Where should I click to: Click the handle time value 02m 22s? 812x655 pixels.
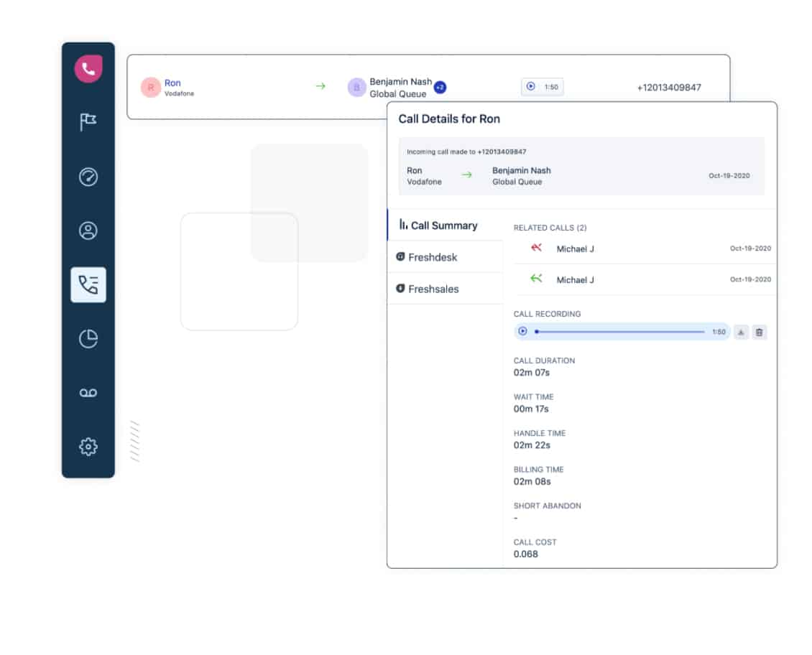click(532, 445)
